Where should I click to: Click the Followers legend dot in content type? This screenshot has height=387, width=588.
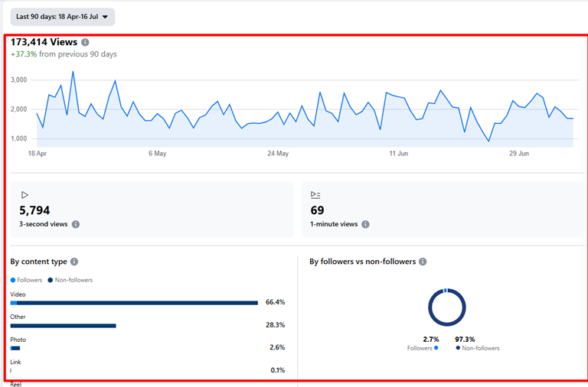[x=13, y=280]
